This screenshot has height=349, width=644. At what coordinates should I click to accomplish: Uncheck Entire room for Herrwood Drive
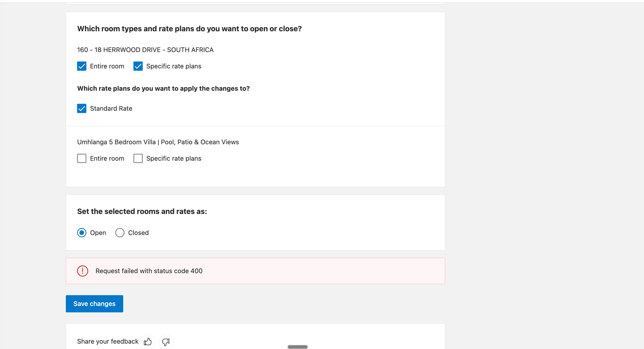(x=82, y=66)
